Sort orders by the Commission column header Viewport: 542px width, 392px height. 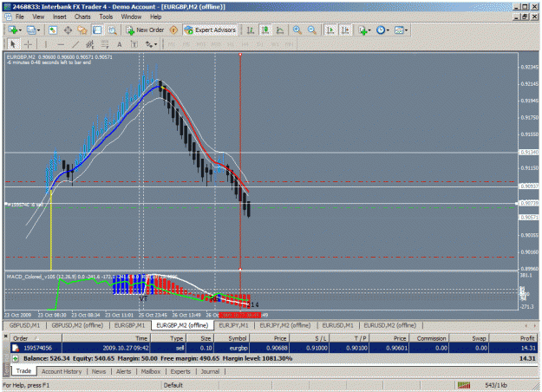(429, 338)
